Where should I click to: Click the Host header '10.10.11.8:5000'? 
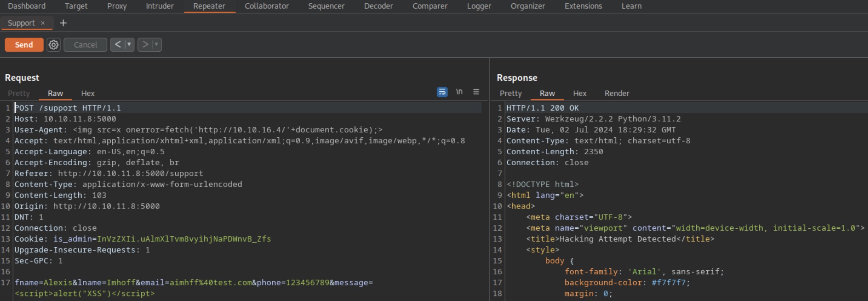pyautogui.click(x=65, y=119)
